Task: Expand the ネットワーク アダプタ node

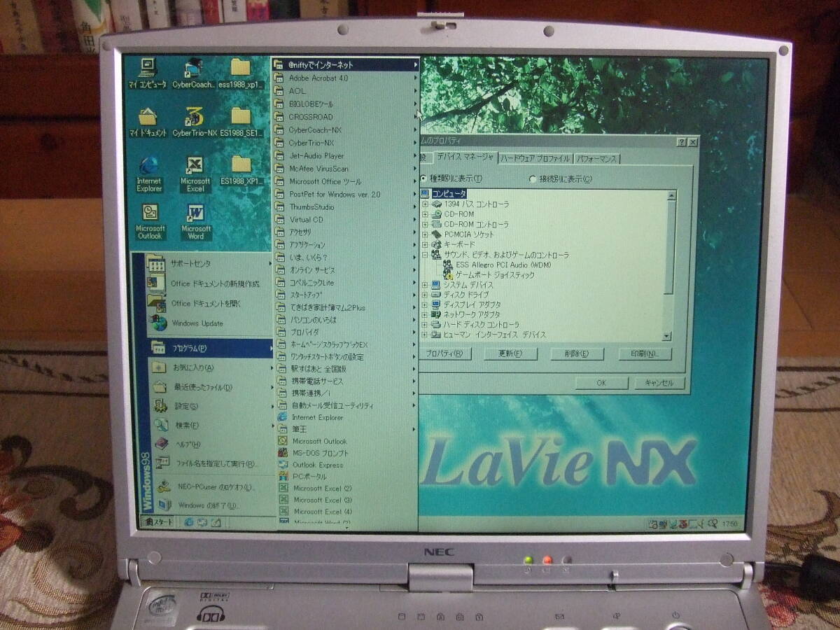Action: coord(425,315)
